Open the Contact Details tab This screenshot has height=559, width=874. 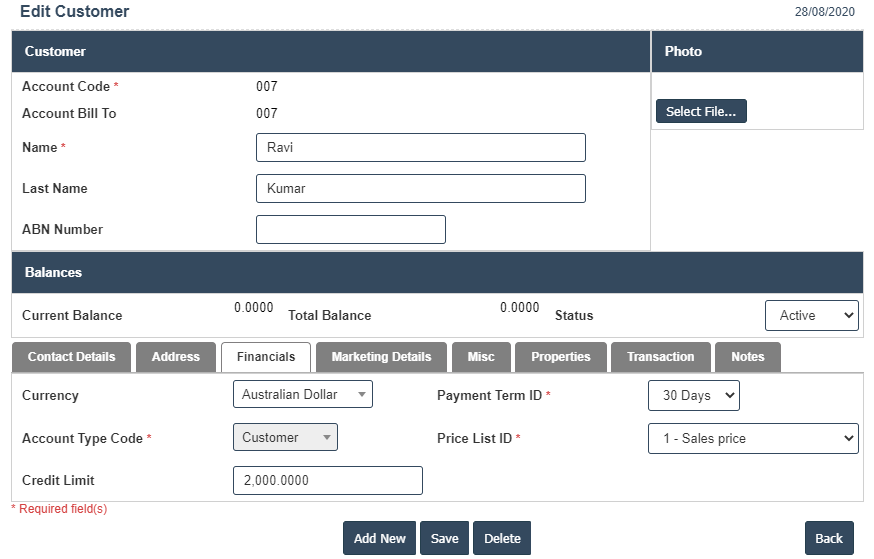(71, 357)
